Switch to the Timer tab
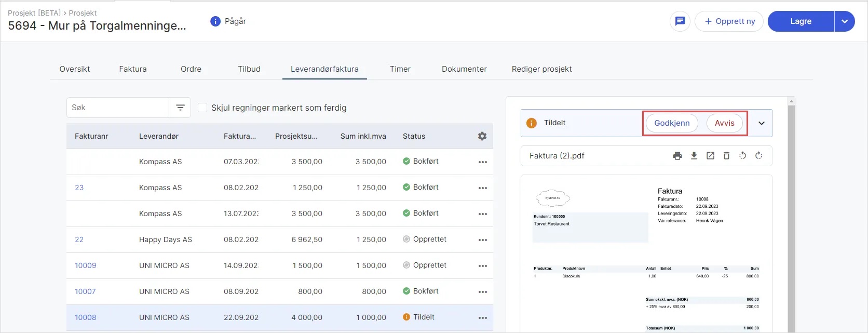868x333 pixels. tap(400, 69)
